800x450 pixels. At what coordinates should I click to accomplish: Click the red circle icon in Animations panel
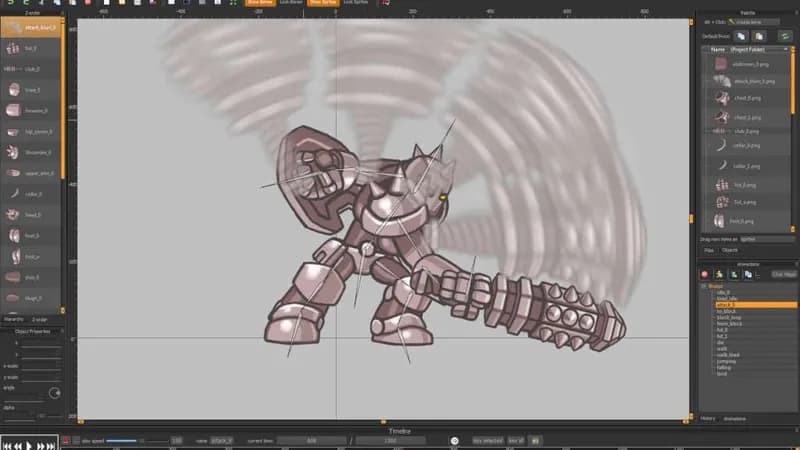[x=705, y=274]
